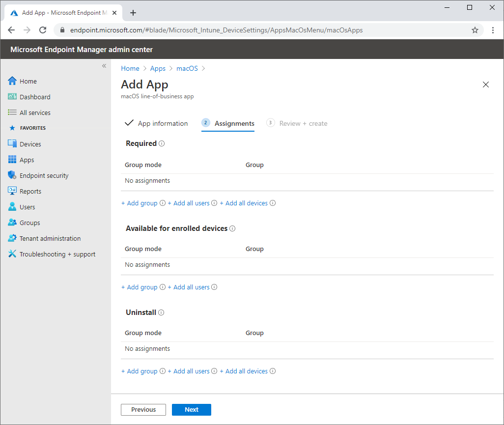504x425 pixels.
Task: Click info icon after Uninstall Add all devices
Action: pos(273,370)
